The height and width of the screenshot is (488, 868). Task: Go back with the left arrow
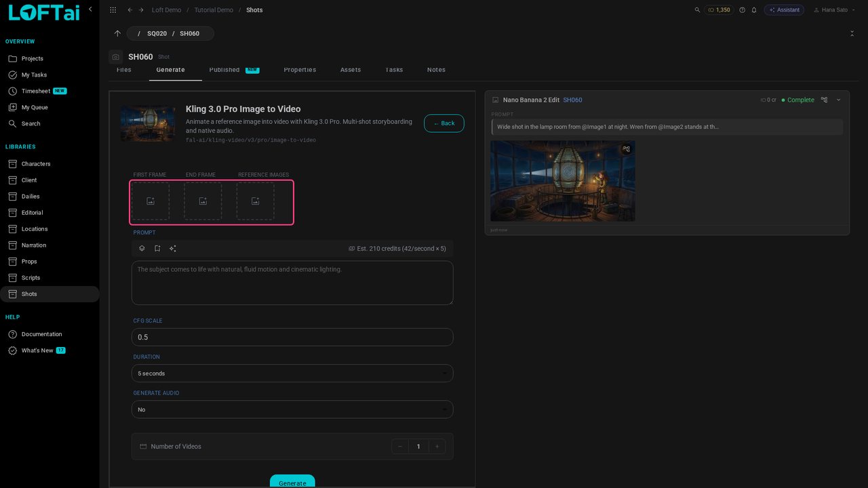[130, 10]
